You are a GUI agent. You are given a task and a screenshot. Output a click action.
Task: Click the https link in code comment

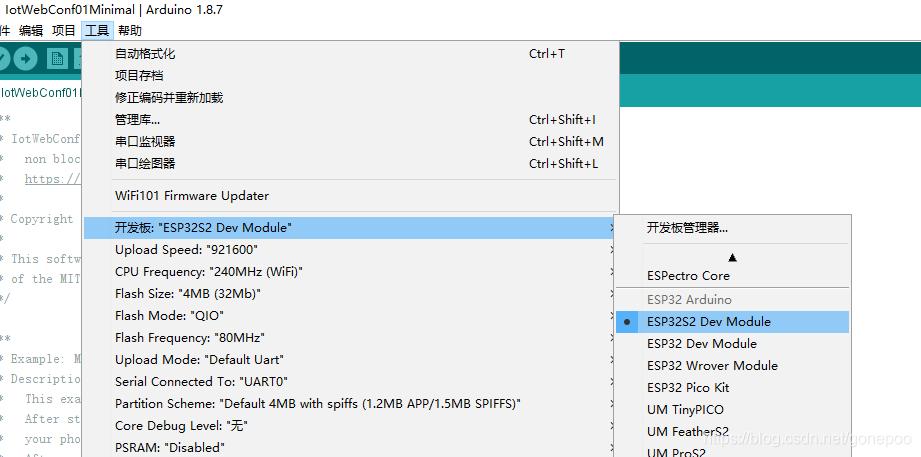point(52,179)
